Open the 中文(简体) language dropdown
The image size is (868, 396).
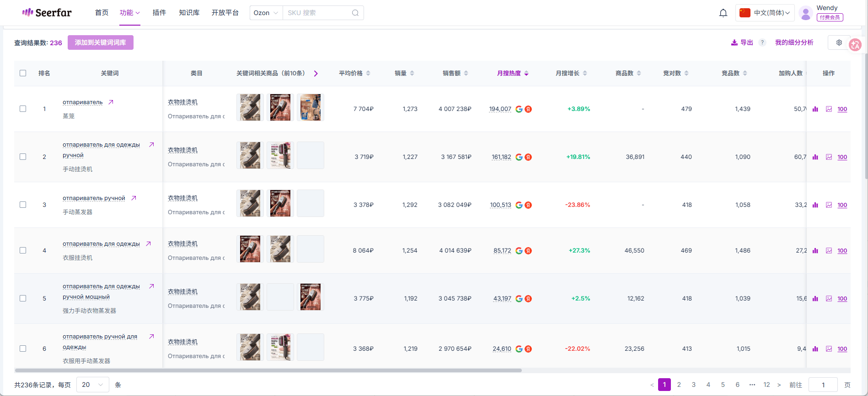pyautogui.click(x=765, y=13)
